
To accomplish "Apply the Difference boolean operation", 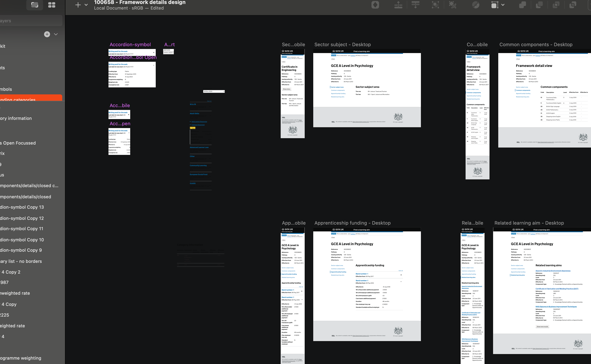I will pyautogui.click(x=573, y=5).
